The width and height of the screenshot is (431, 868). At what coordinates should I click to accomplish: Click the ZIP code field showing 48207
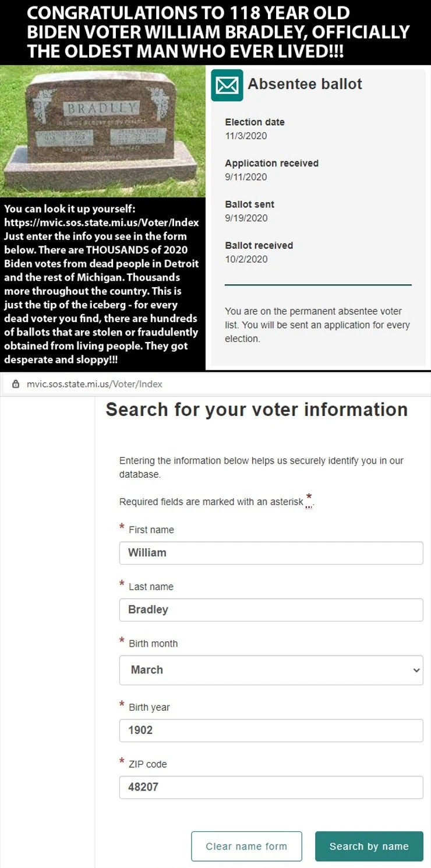pos(271,787)
